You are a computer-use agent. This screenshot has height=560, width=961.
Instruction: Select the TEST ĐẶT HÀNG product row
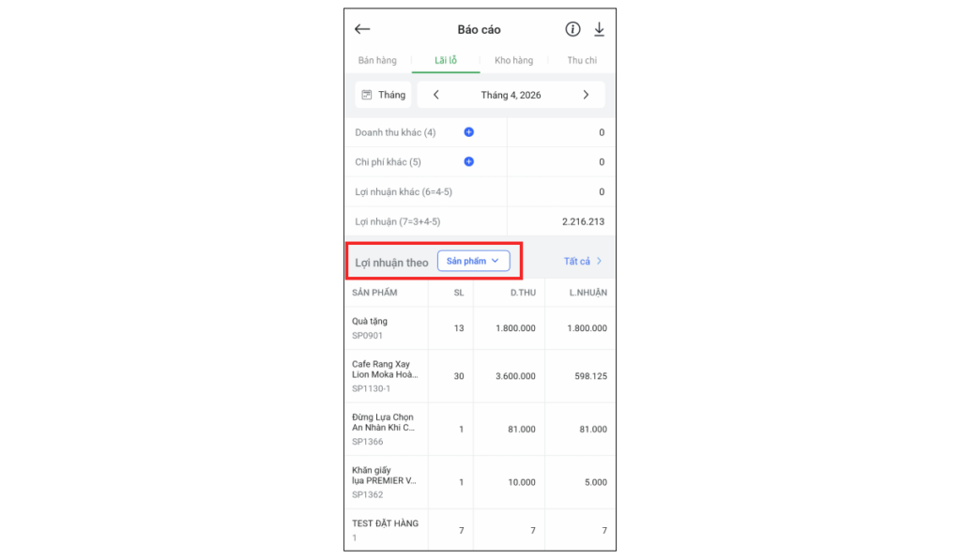480,530
